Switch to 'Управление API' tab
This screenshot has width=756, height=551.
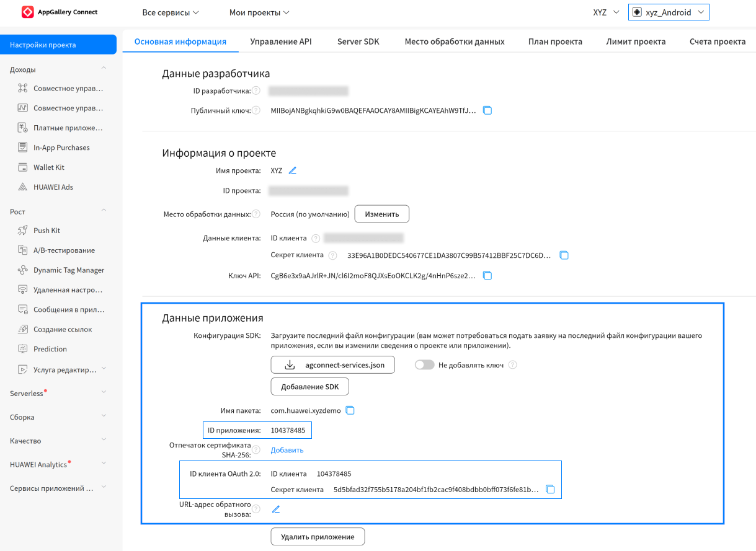click(281, 42)
